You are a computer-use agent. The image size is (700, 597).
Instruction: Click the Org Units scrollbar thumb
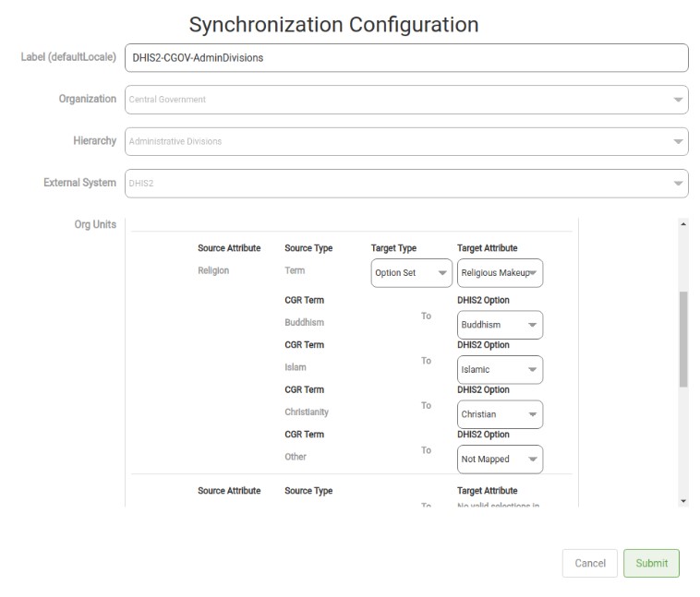point(683,339)
